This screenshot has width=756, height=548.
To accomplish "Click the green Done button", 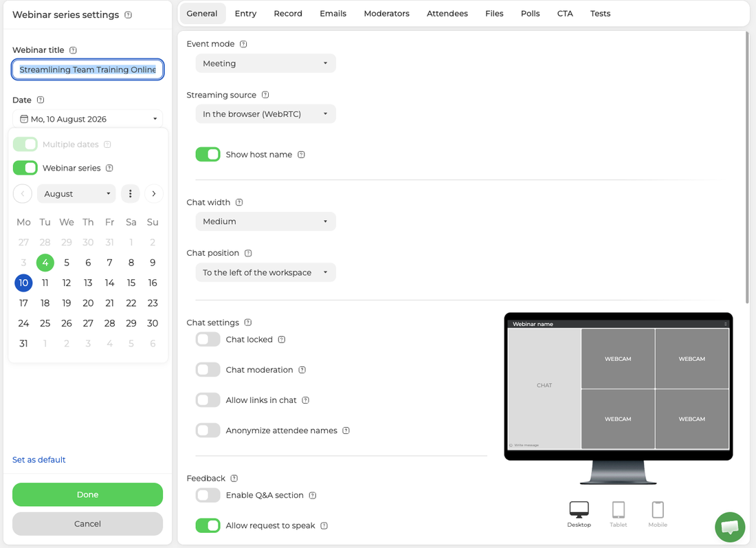I will pyautogui.click(x=87, y=494).
